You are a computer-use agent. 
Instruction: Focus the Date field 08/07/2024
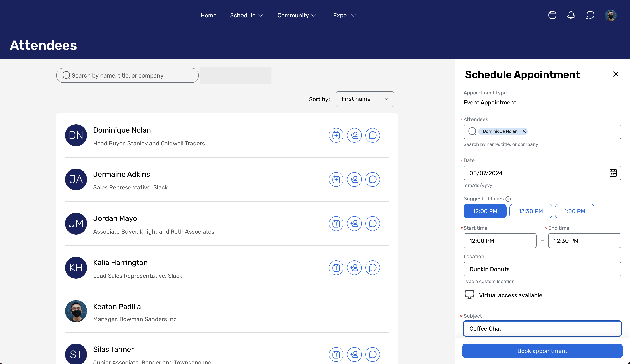coord(542,173)
